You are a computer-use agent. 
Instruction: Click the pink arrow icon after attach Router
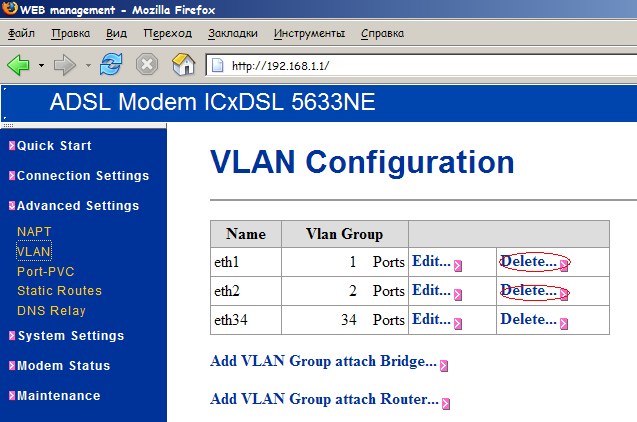446,404
